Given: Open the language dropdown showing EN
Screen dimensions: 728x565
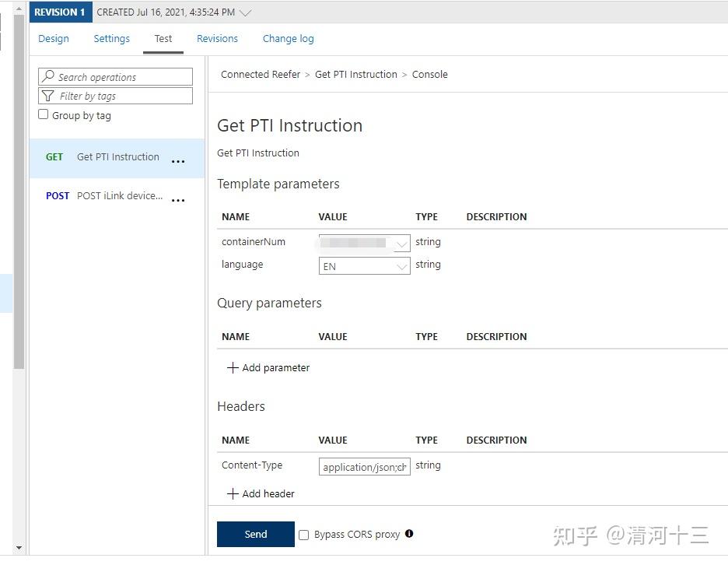Looking at the screenshot, I should (x=402, y=266).
